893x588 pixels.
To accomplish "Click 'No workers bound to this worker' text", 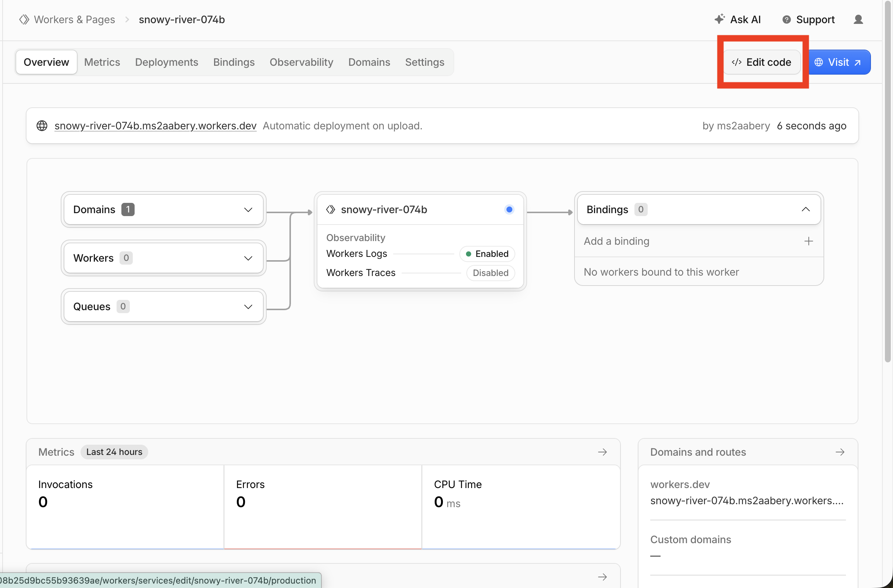I will point(661,272).
